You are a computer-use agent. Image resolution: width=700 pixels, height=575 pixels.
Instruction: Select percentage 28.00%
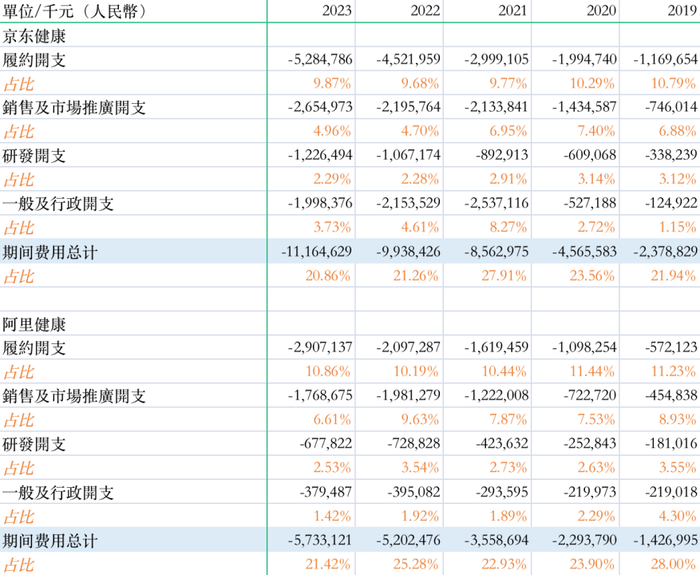673,564
